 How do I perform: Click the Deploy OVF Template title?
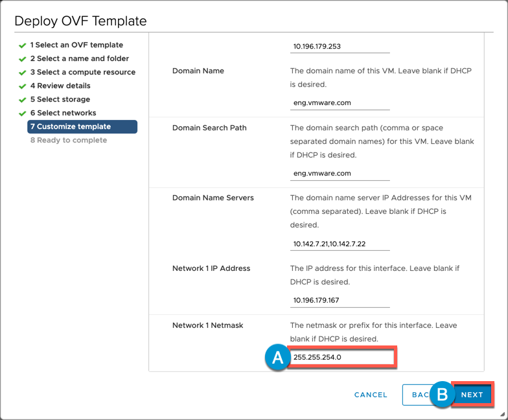click(x=80, y=21)
